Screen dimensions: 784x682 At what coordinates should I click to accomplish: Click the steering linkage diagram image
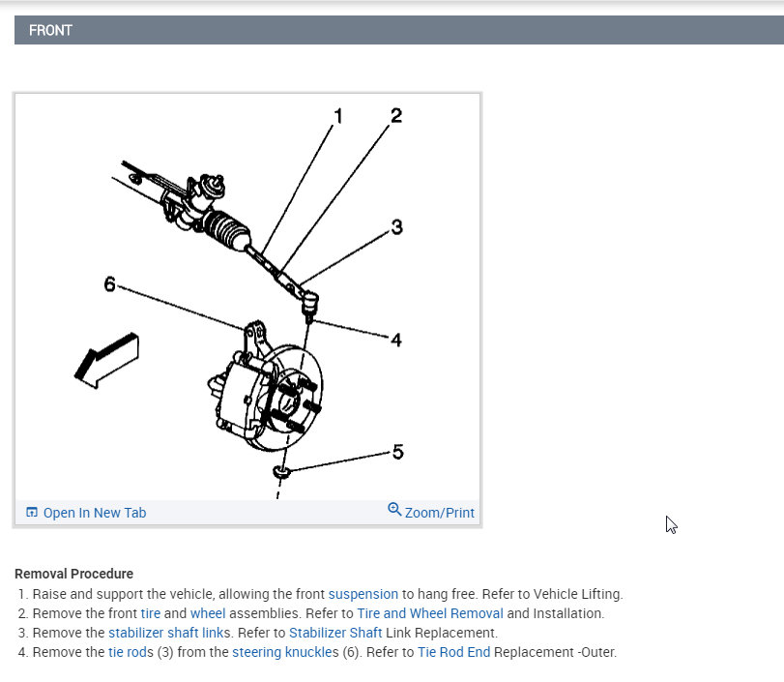point(247,296)
